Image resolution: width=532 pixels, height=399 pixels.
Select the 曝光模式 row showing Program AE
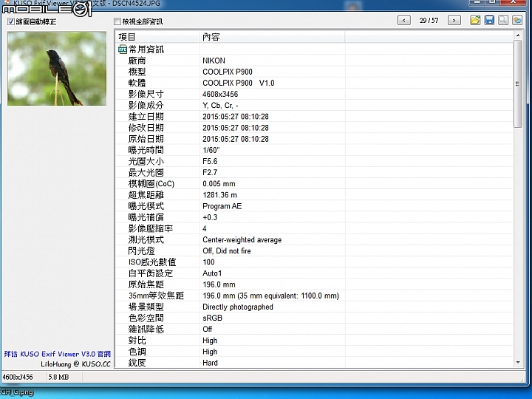point(314,206)
